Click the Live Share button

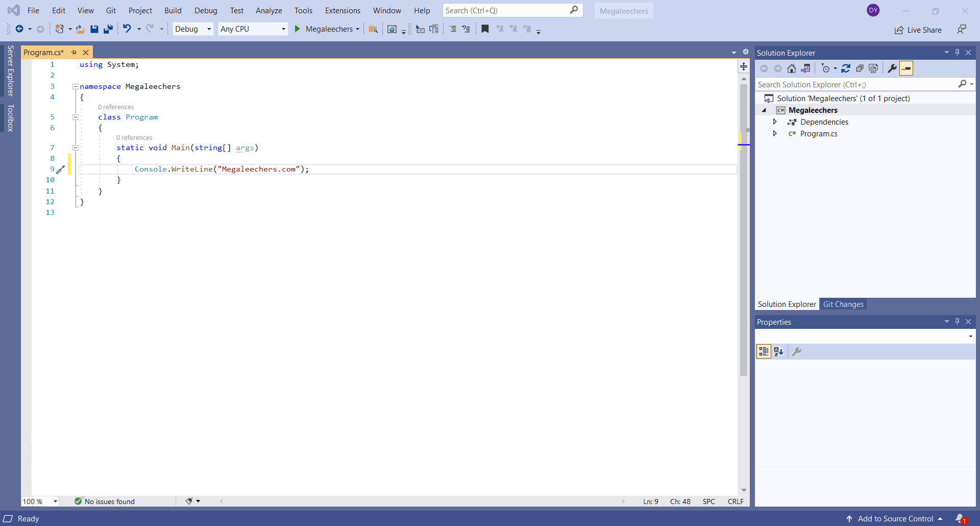coord(918,30)
